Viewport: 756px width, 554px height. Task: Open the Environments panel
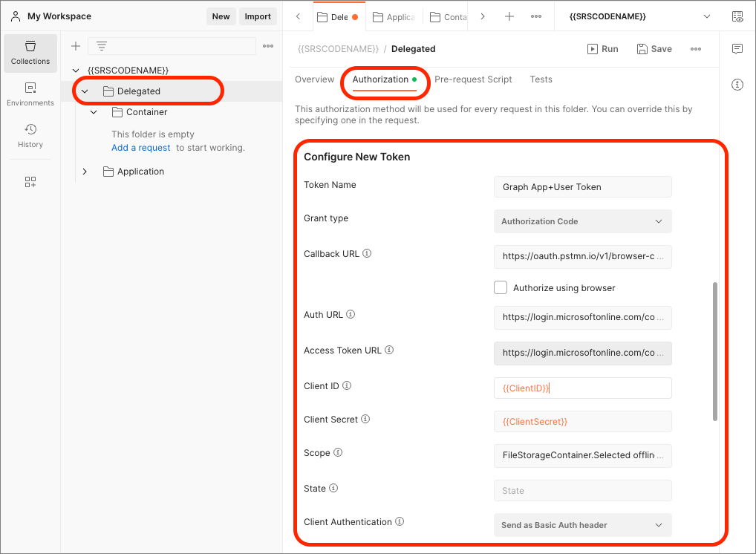(x=30, y=93)
